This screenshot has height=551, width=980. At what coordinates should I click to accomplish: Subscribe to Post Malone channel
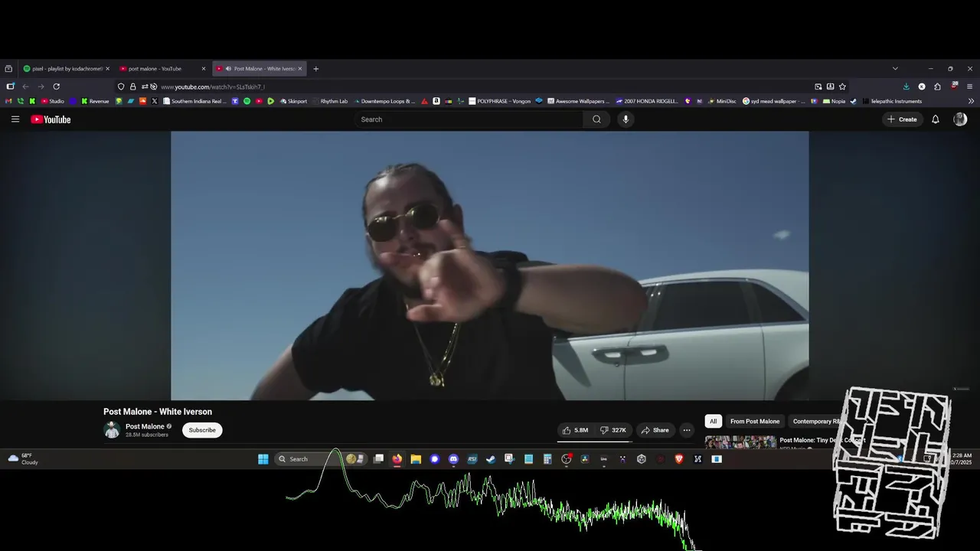[x=202, y=430]
